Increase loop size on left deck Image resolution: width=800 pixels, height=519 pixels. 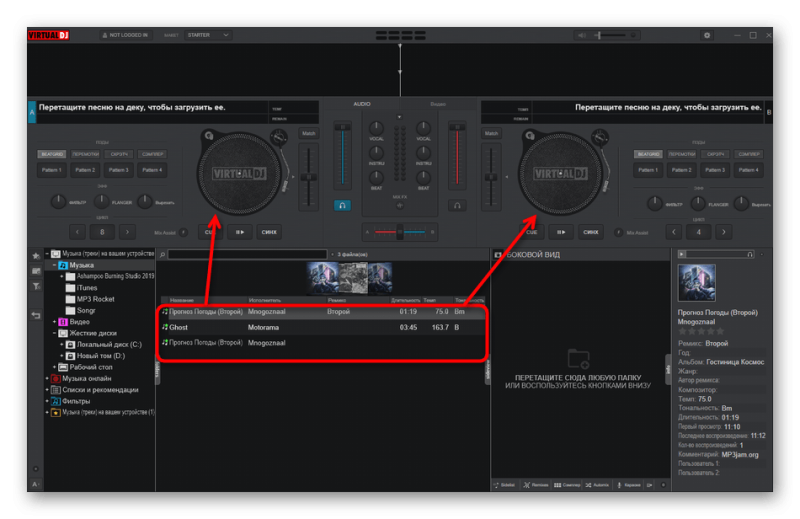click(x=127, y=232)
